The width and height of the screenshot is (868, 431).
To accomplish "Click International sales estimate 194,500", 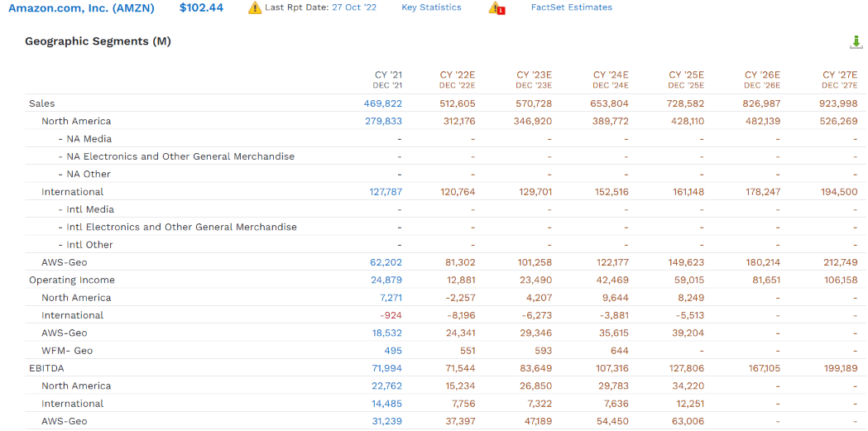I will coord(840,192).
